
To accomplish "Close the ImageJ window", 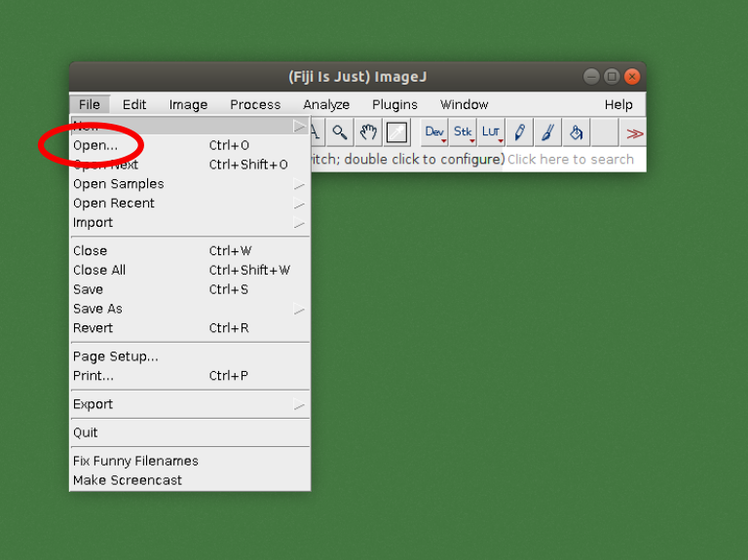I will point(632,76).
